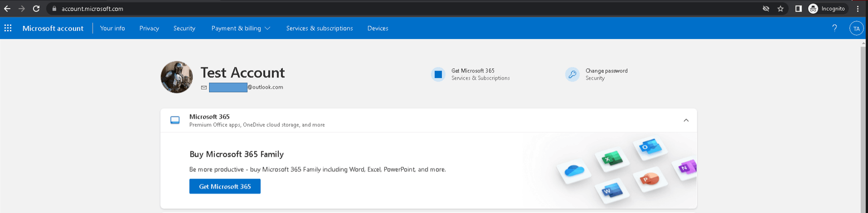
Task: View site lock information icon
Action: [54, 9]
